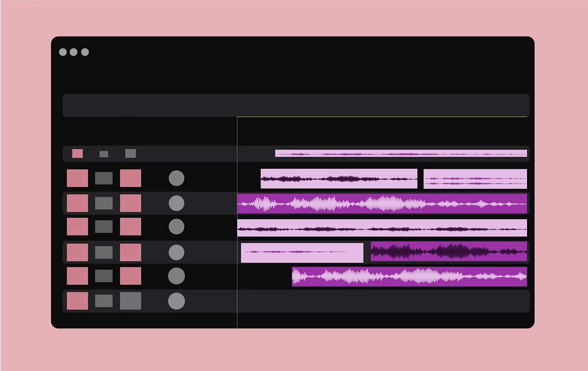
Task: Click first track's left pink square button
Action: pos(77,178)
